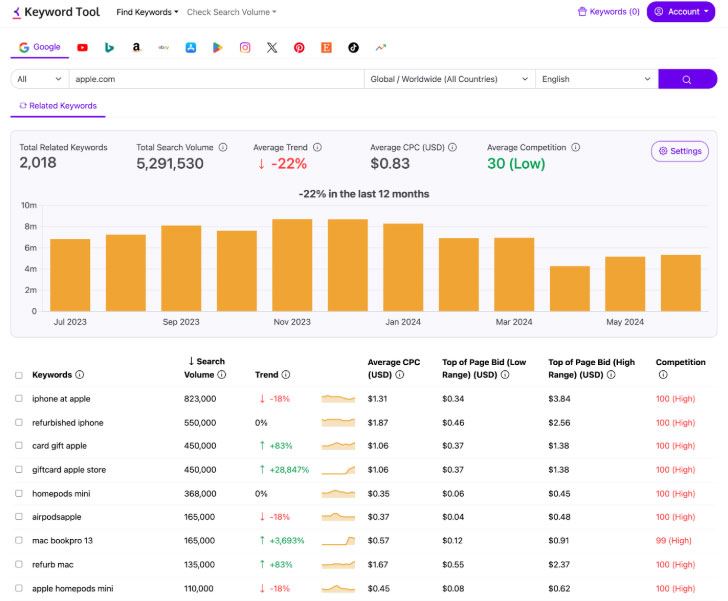This screenshot has width=728, height=601.
Task: Choose the Etsy source icon
Action: [x=326, y=47]
